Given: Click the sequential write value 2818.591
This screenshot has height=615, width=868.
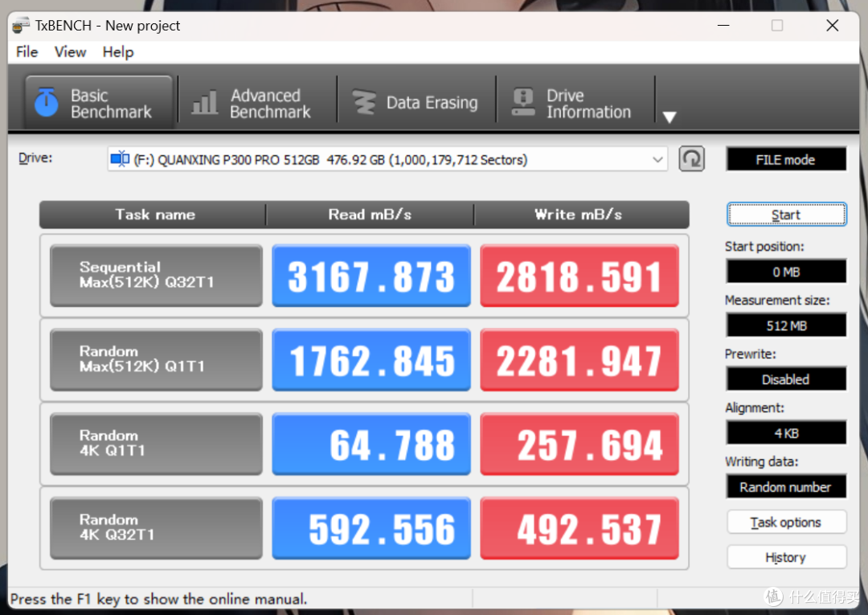Looking at the screenshot, I should click(579, 276).
